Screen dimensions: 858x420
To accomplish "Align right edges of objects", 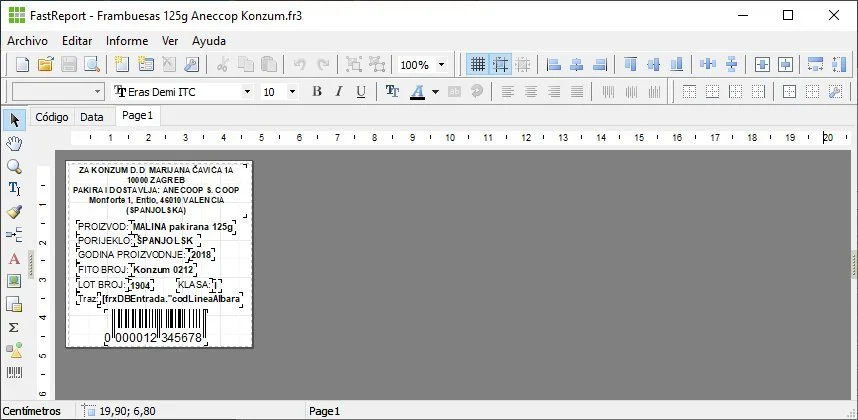I will click(x=600, y=65).
